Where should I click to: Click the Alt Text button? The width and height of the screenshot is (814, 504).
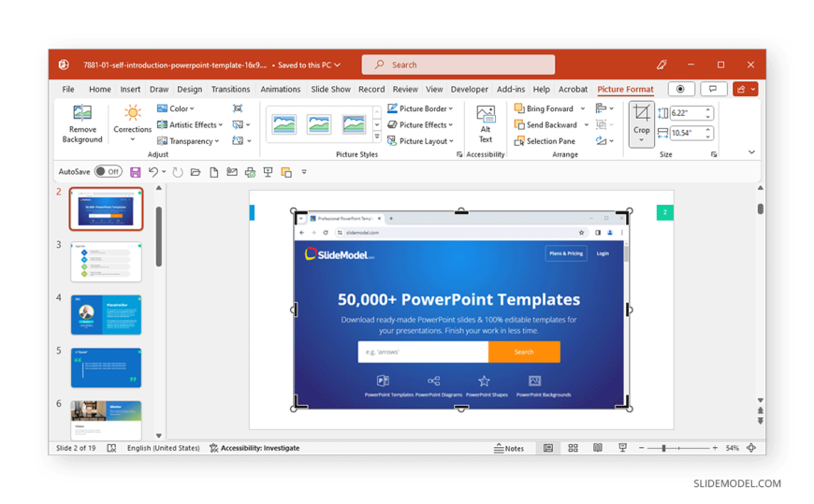[x=486, y=124]
